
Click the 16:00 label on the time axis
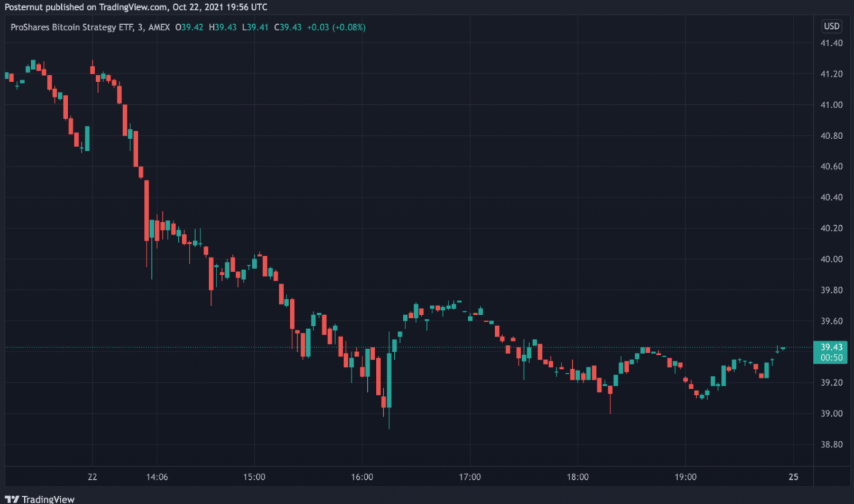point(362,476)
